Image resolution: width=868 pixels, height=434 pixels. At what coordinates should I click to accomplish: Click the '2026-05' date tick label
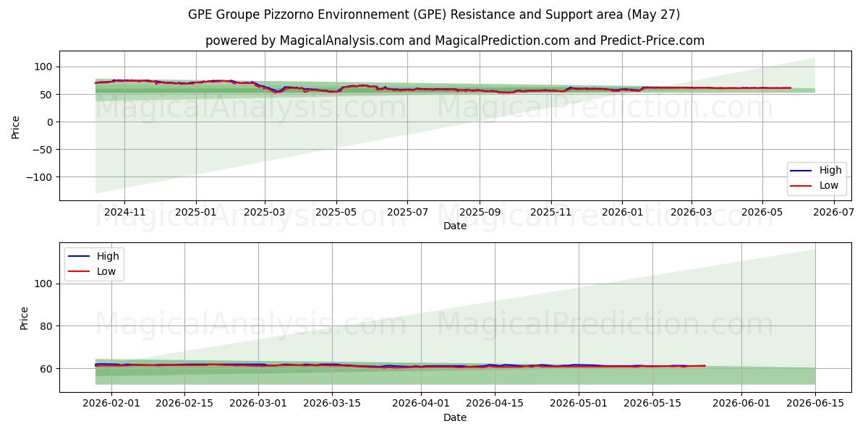tap(762, 212)
